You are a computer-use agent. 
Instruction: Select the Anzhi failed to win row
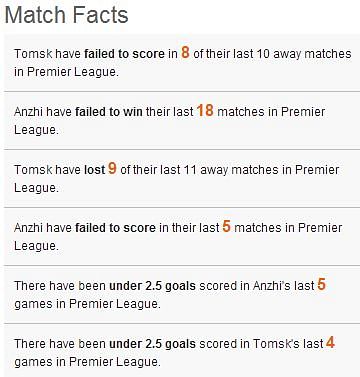click(182, 120)
